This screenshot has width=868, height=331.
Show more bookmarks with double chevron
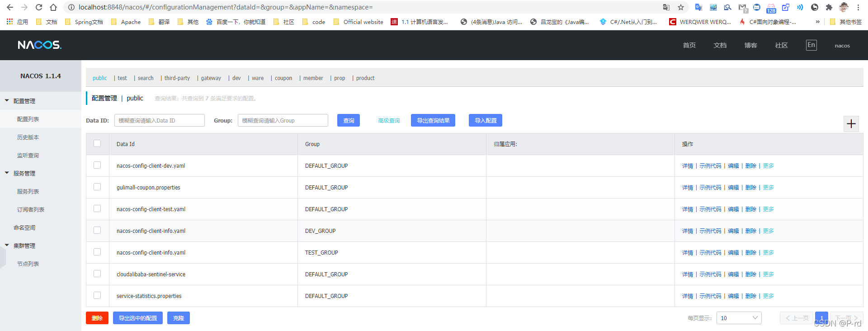(817, 22)
